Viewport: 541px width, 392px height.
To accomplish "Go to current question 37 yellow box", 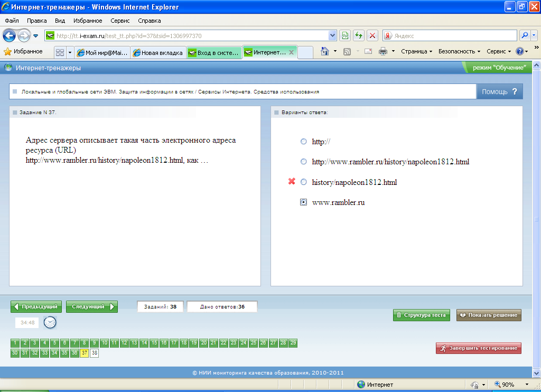I will [85, 353].
